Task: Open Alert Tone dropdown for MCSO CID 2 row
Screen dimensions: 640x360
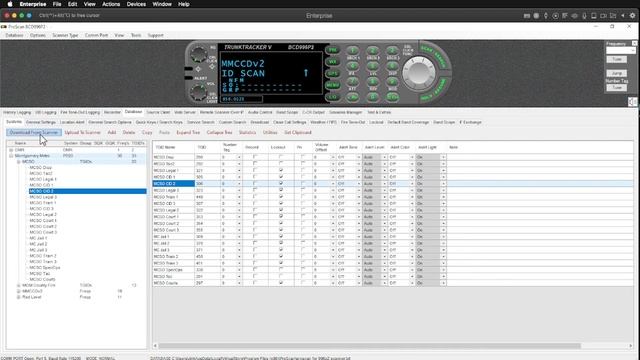Action: point(359,184)
